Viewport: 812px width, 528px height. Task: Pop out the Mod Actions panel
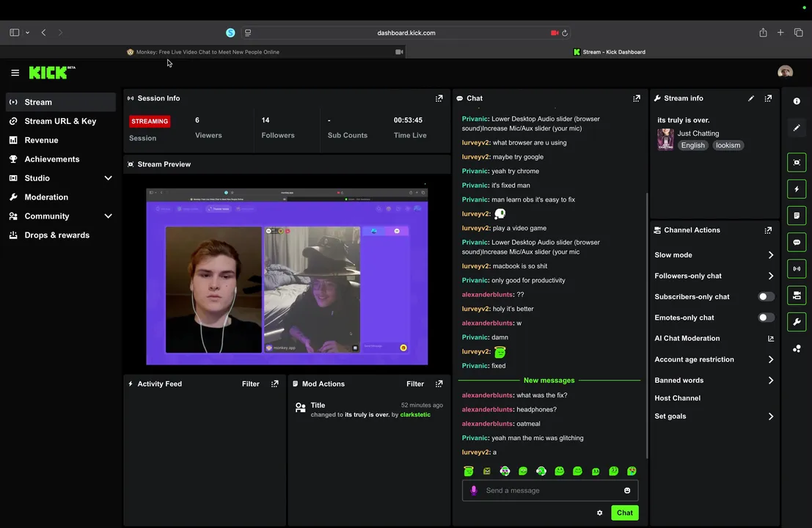point(439,384)
